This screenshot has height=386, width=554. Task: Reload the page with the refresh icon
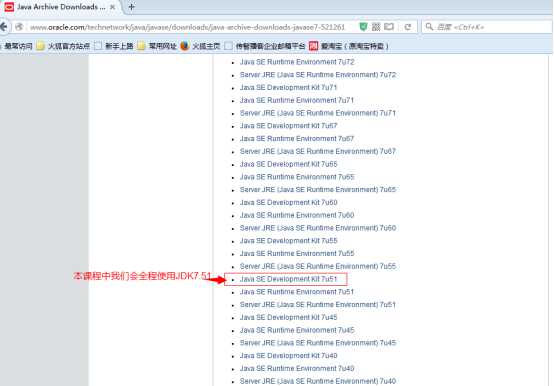click(408, 27)
